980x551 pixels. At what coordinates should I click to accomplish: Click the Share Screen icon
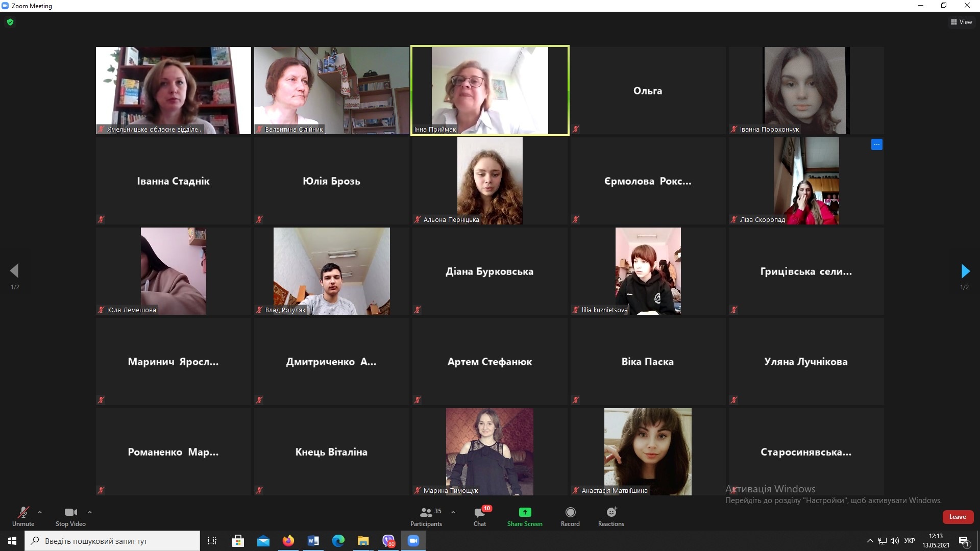click(x=525, y=512)
